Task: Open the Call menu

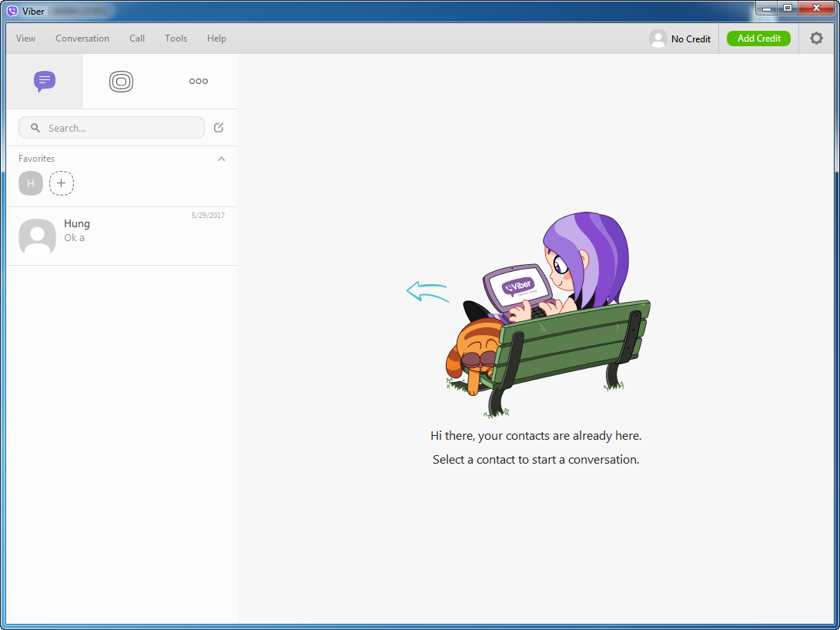Action: pos(137,39)
